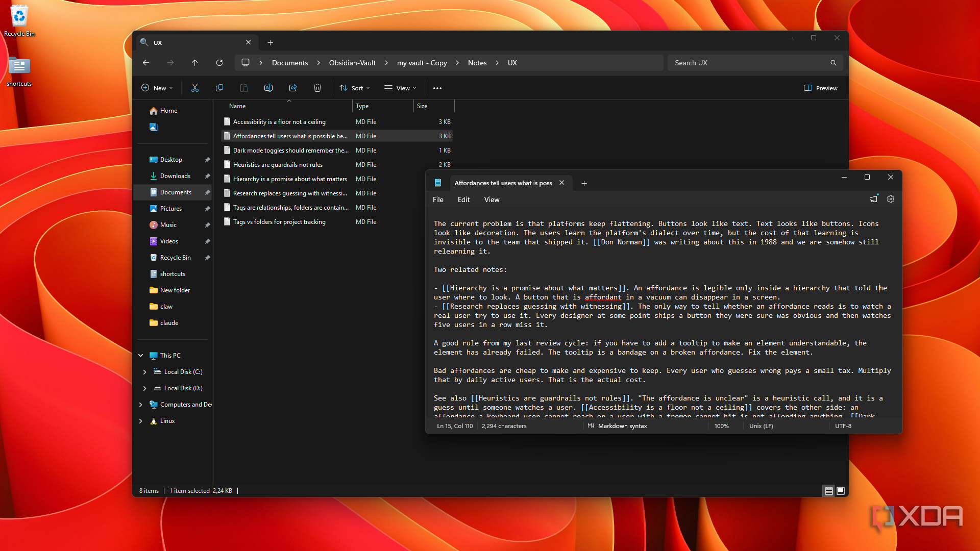Screen dimensions: 980x551
Task: Open Notepad View menu
Action: 492,199
